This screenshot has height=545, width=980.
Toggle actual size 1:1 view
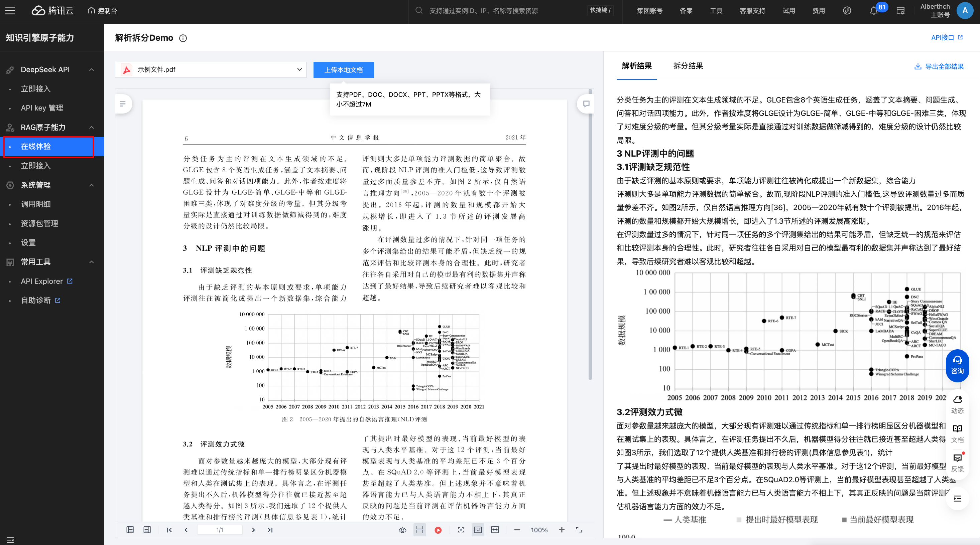click(x=478, y=530)
